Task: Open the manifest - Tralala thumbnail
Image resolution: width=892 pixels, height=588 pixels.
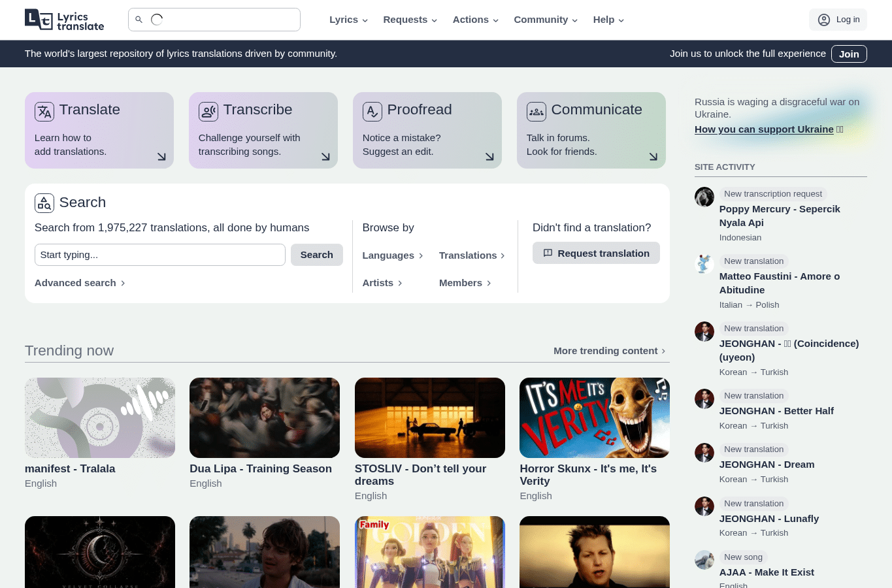Action: pyautogui.click(x=100, y=417)
